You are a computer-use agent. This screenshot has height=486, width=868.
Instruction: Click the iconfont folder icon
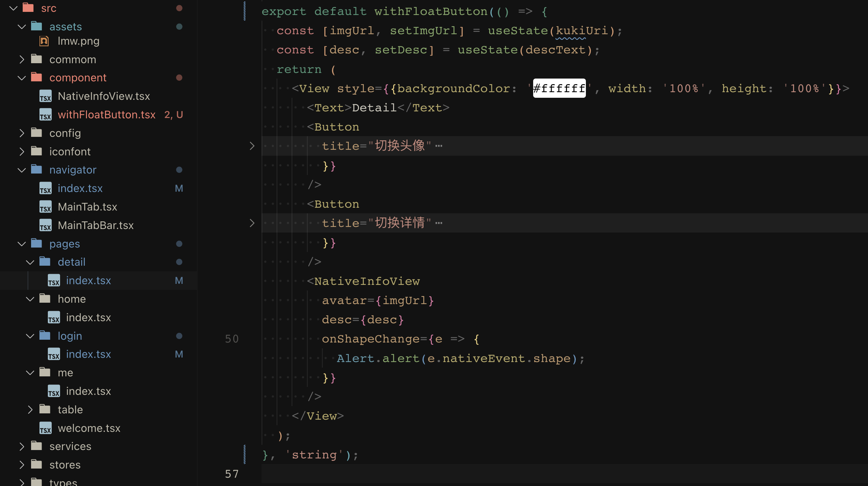pos(37,151)
